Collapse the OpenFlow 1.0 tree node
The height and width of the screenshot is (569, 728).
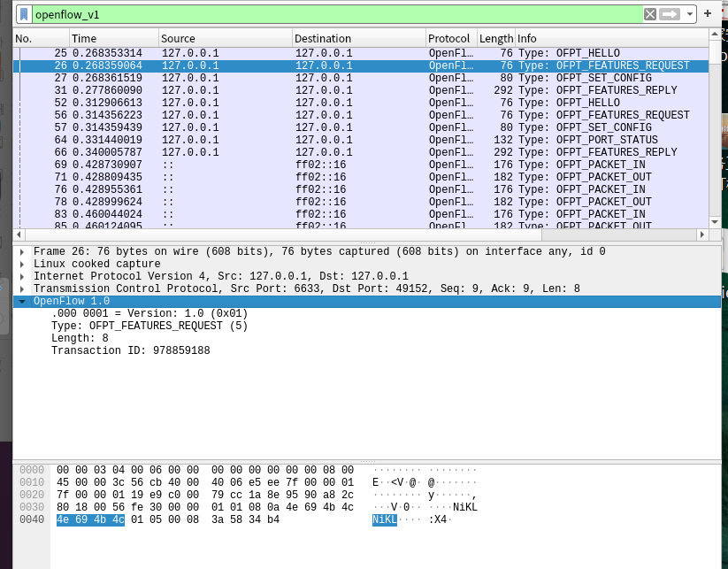[x=22, y=302]
